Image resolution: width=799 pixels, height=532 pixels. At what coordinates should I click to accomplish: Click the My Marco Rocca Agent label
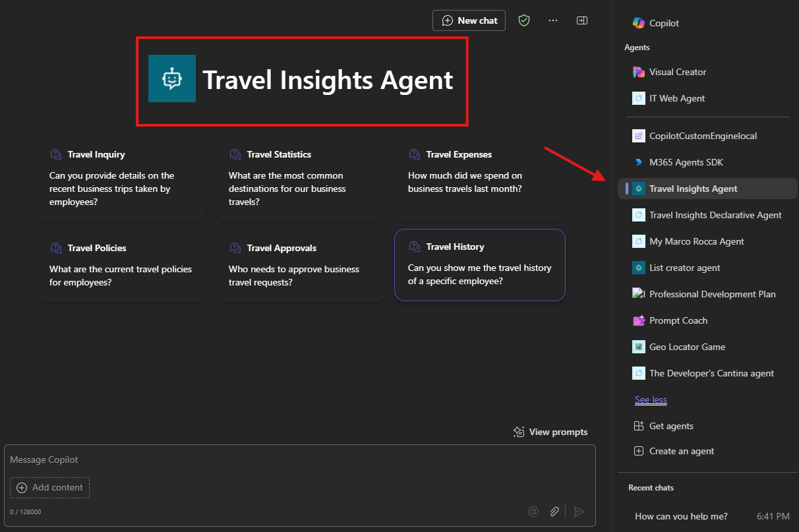696,241
